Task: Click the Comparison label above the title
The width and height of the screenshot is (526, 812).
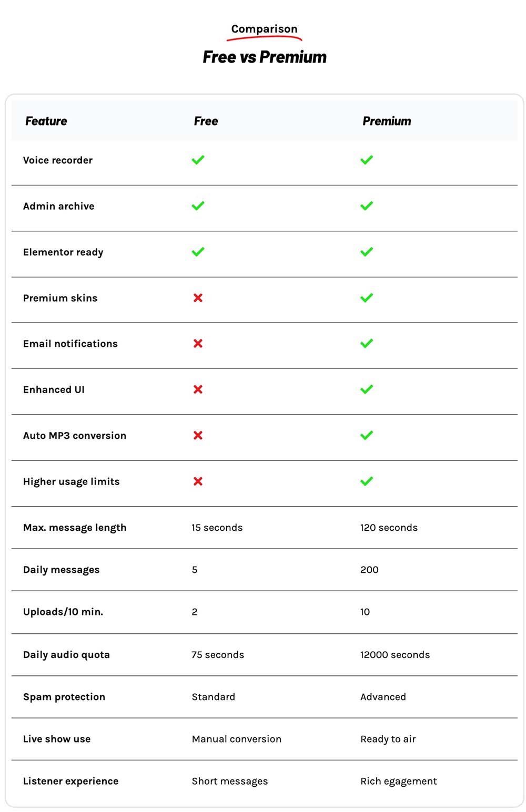Action: click(264, 29)
